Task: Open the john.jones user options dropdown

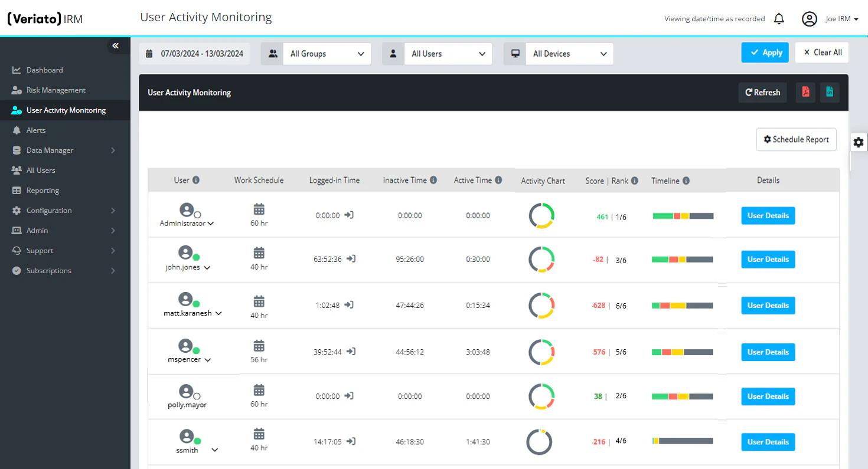Action: point(207,267)
